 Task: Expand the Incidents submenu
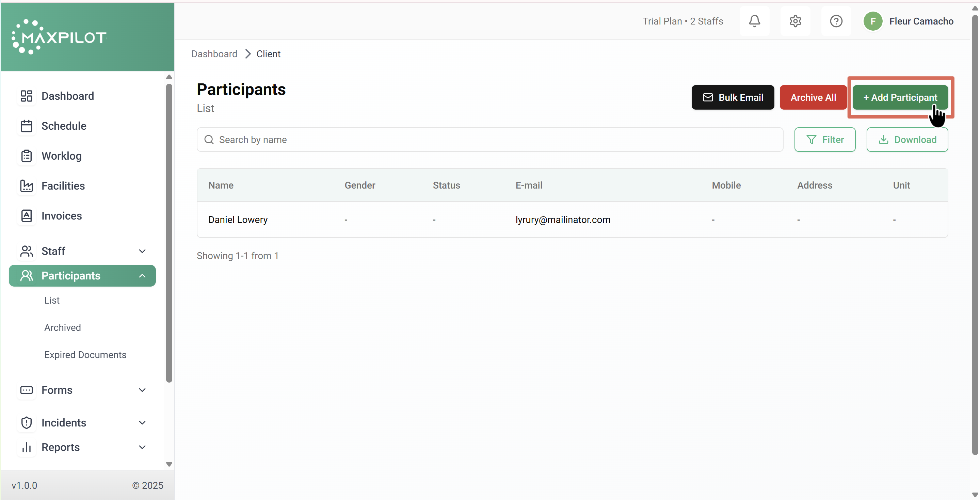142,423
